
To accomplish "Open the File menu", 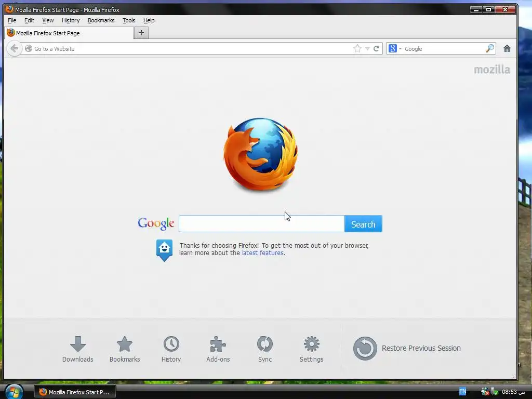I will 12,20.
